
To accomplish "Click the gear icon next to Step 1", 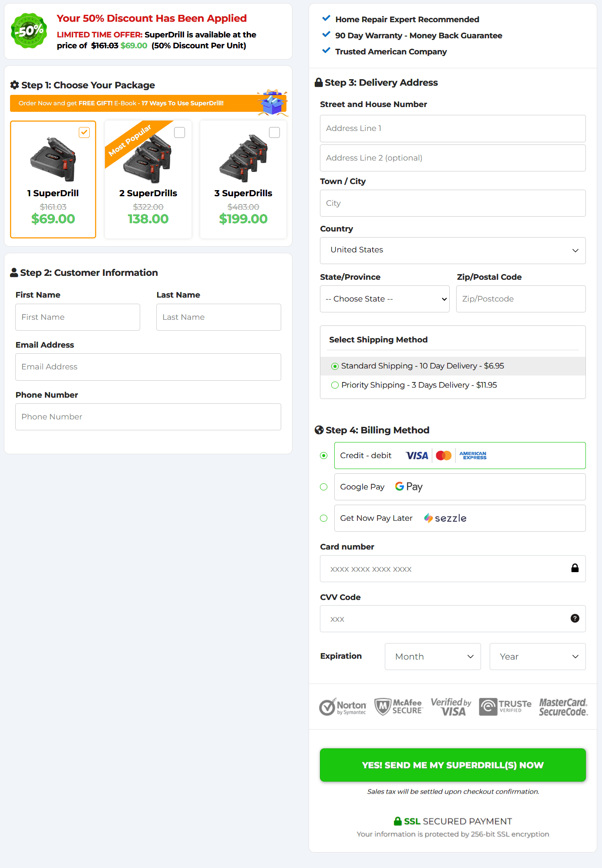I will 15,85.
